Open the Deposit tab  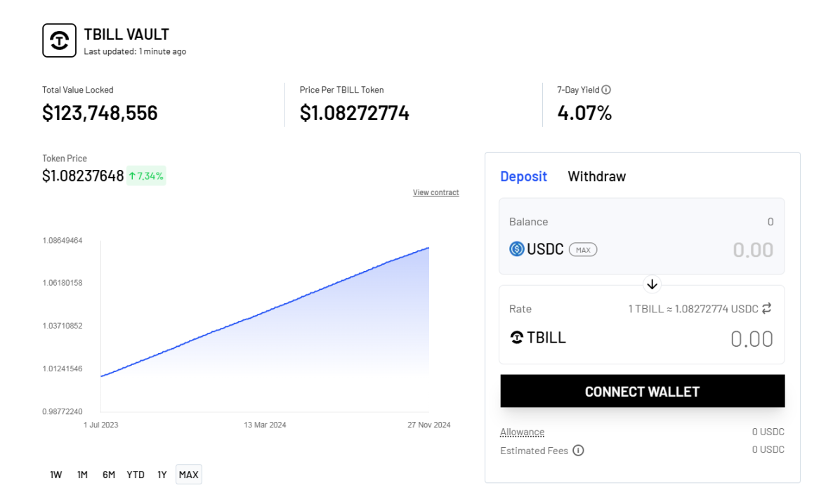pyautogui.click(x=523, y=176)
